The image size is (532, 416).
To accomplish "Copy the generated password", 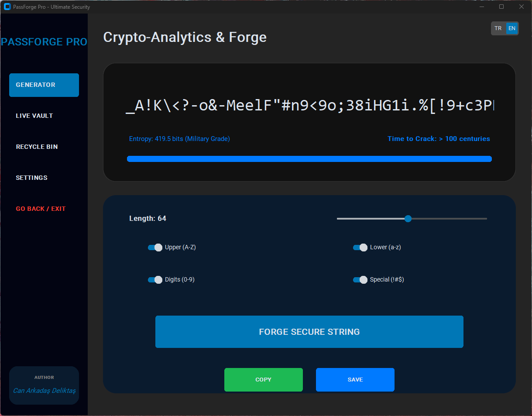I will pos(263,380).
